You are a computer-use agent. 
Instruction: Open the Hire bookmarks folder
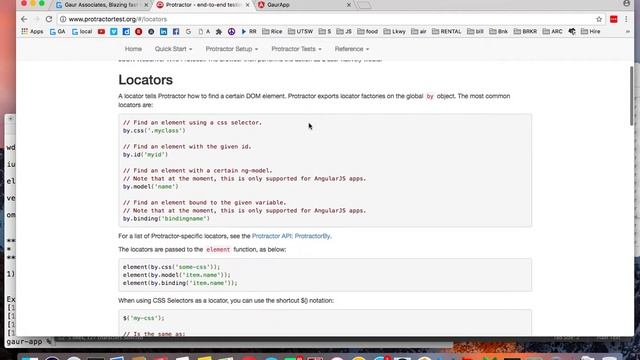click(x=591, y=31)
